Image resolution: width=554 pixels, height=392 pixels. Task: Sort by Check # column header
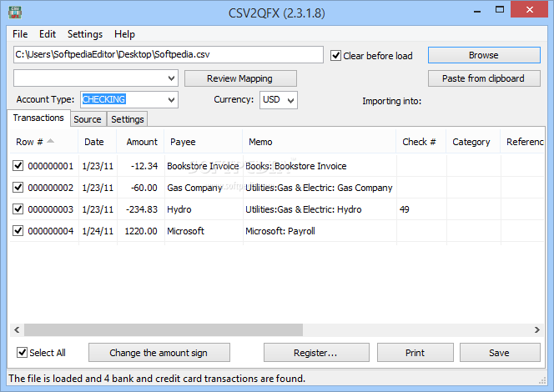(421, 142)
